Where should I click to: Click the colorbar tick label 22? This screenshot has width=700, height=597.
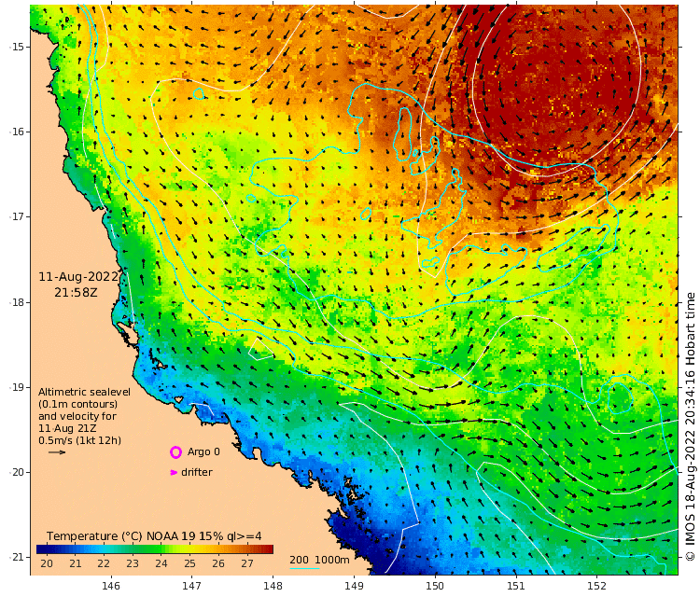point(104,563)
